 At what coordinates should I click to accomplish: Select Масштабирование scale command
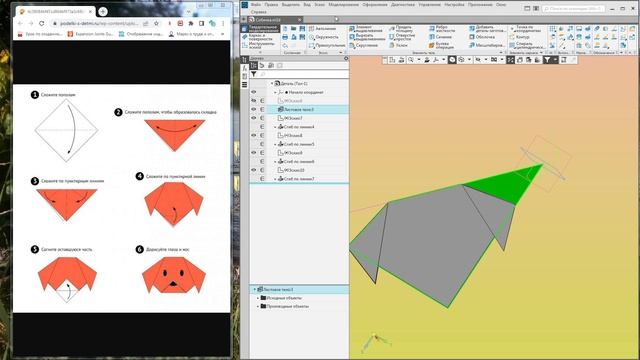[x=487, y=46]
